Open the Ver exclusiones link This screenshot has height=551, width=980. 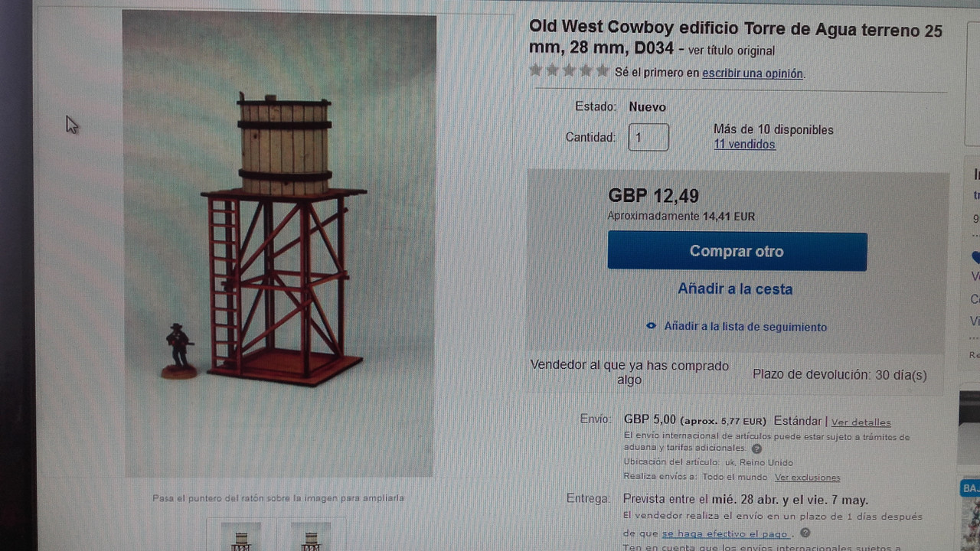807,478
